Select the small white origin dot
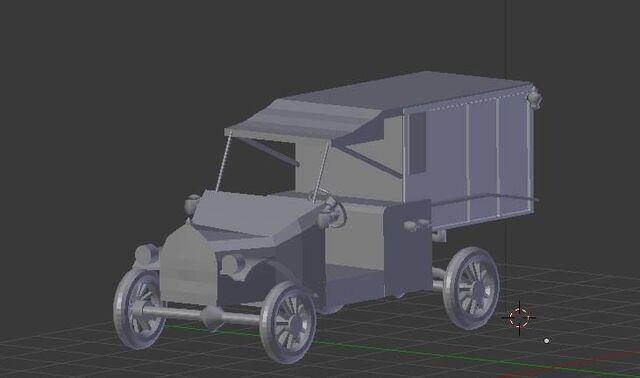The width and height of the screenshot is (640, 378). tap(547, 340)
